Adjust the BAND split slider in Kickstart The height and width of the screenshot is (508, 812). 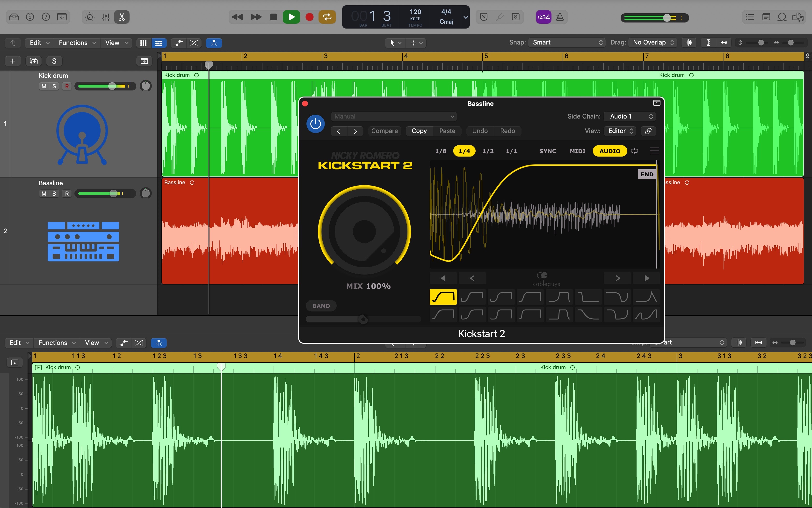pos(363,319)
